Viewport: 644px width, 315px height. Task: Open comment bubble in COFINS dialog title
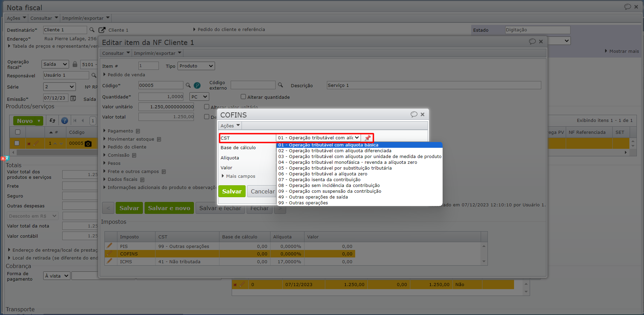point(414,114)
